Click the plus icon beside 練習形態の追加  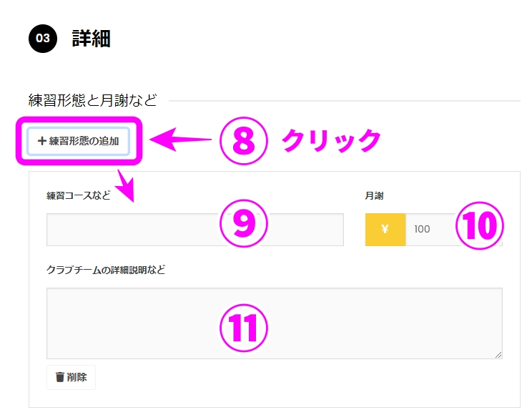coord(41,141)
